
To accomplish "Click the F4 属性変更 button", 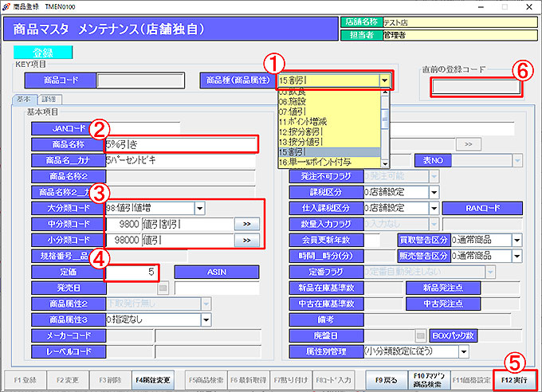I will (x=153, y=380).
